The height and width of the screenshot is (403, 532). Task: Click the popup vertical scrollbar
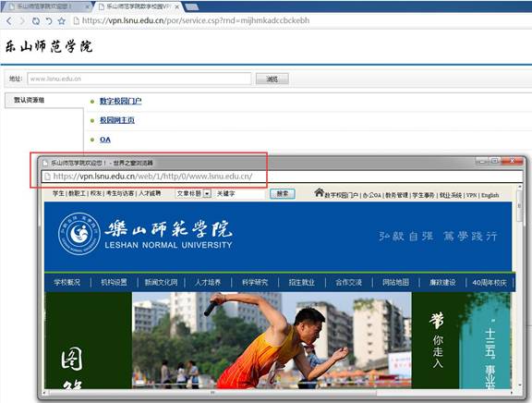519,206
